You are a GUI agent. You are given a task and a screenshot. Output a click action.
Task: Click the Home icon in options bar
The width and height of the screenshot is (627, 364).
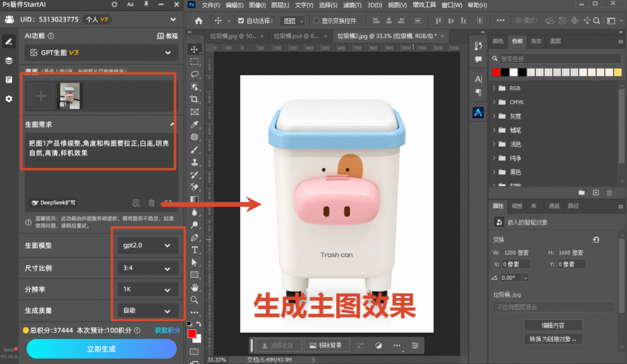tap(198, 21)
